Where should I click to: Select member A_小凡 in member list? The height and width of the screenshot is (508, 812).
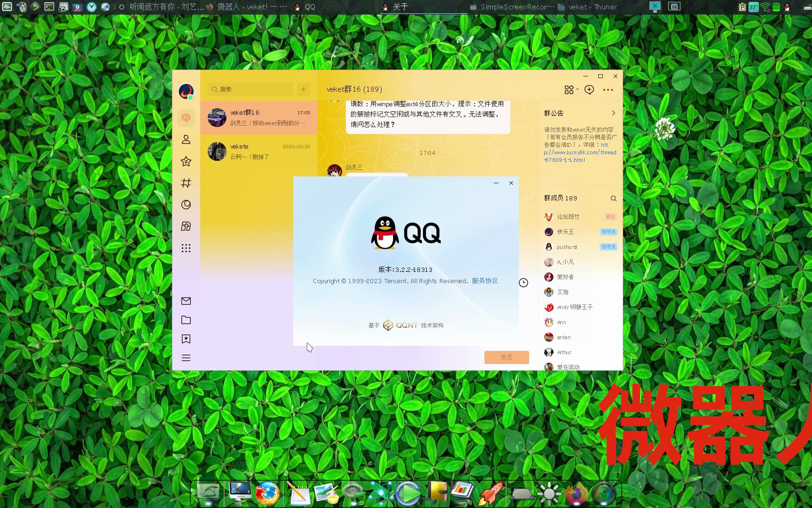[x=580, y=262]
